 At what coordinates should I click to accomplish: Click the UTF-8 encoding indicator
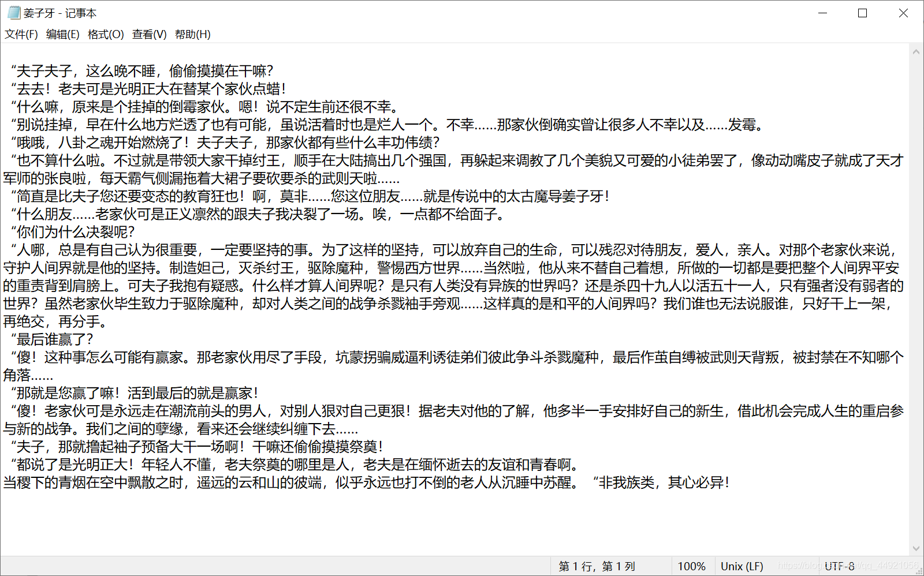click(839, 566)
